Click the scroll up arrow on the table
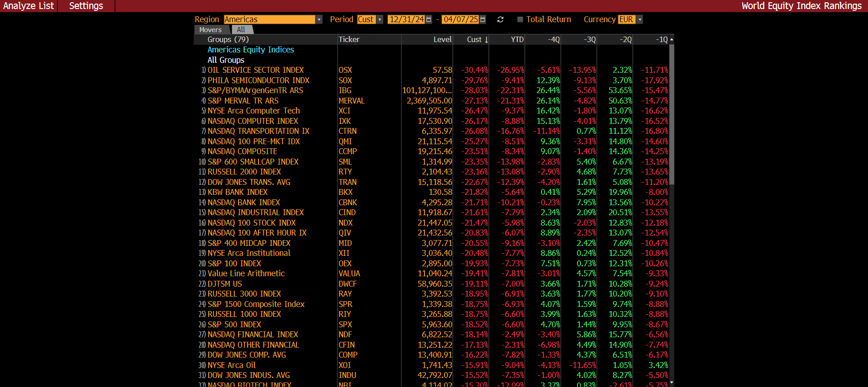The width and height of the screenshot is (868, 387). point(672,40)
